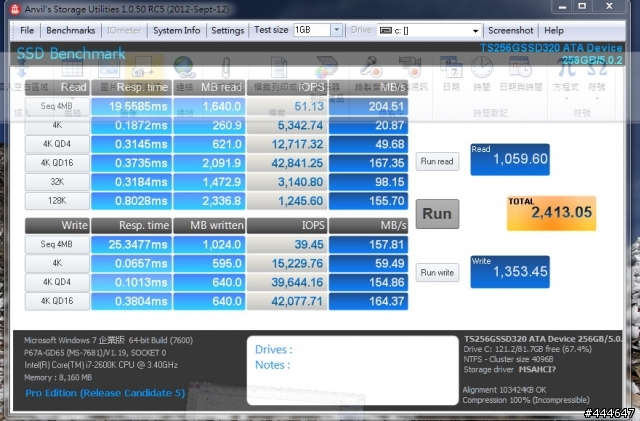This screenshot has width=640, height=421.
Task: Click the 15,229.76 IOPS cell
Action: tap(287, 263)
